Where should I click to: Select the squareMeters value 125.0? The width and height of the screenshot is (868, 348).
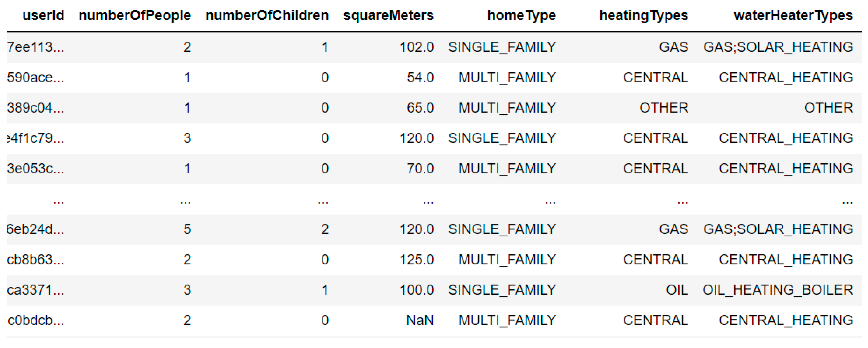click(416, 259)
